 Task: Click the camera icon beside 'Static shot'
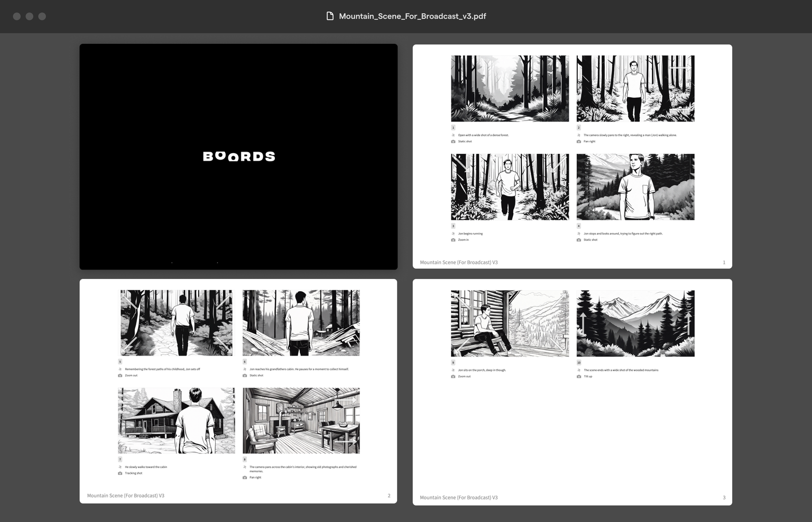coord(453,141)
